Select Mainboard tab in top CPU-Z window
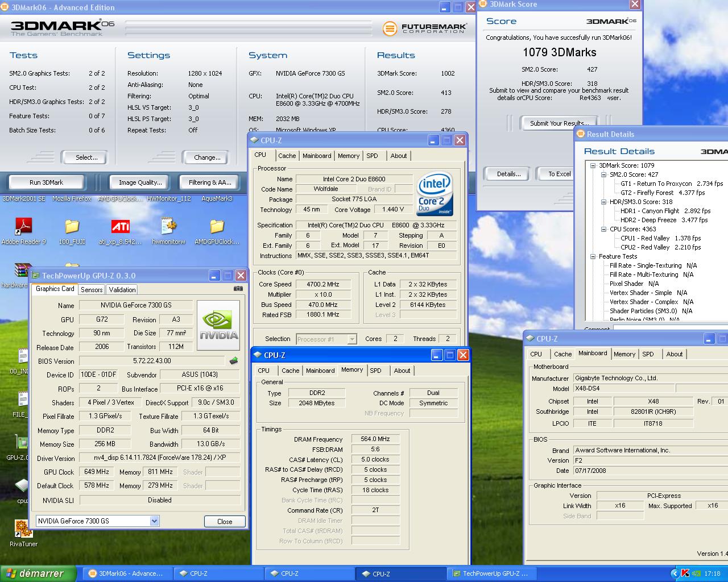The width and height of the screenshot is (728, 582). (x=317, y=156)
